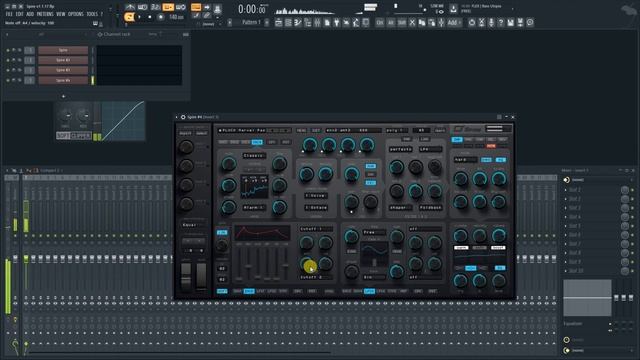Screen dimensions: 640x360
Task: Click the Spire #4 channel button
Action: pos(63,80)
